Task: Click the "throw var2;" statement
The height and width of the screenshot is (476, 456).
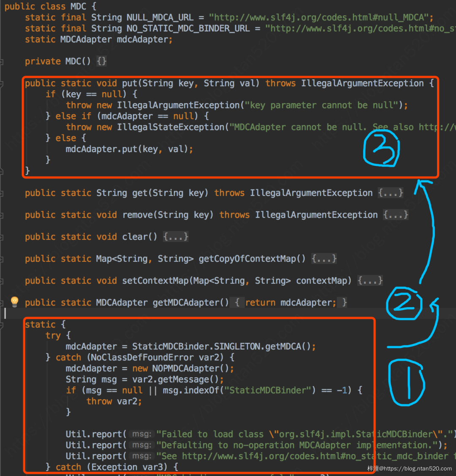Action: (114, 401)
